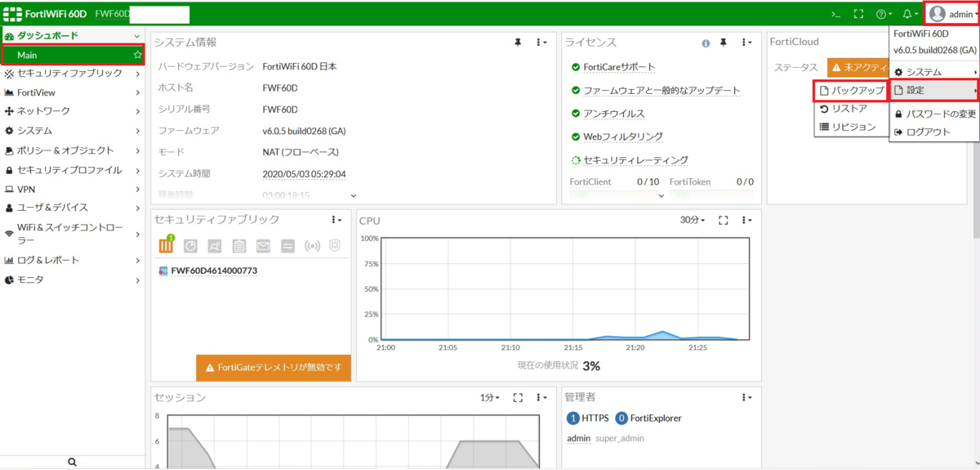Screen dimensions: 980x470
Task: Open the 管理者 widget options menu
Action: (x=746, y=397)
